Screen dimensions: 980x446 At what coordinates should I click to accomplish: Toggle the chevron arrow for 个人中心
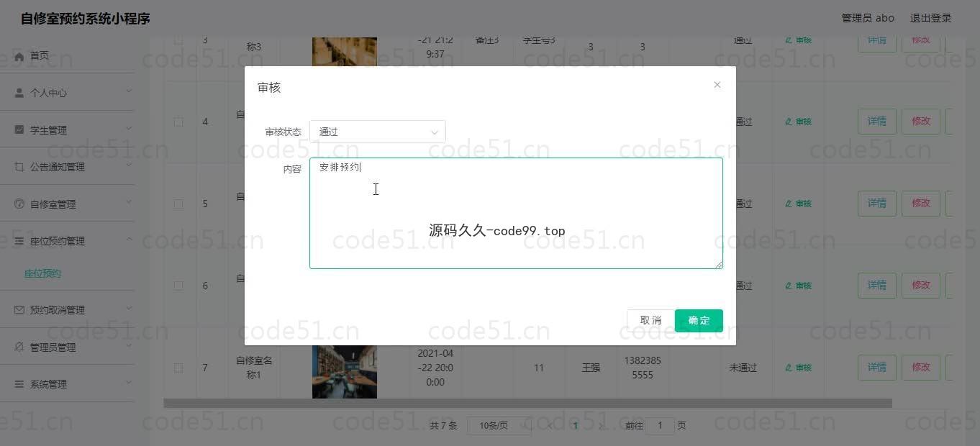(129, 91)
